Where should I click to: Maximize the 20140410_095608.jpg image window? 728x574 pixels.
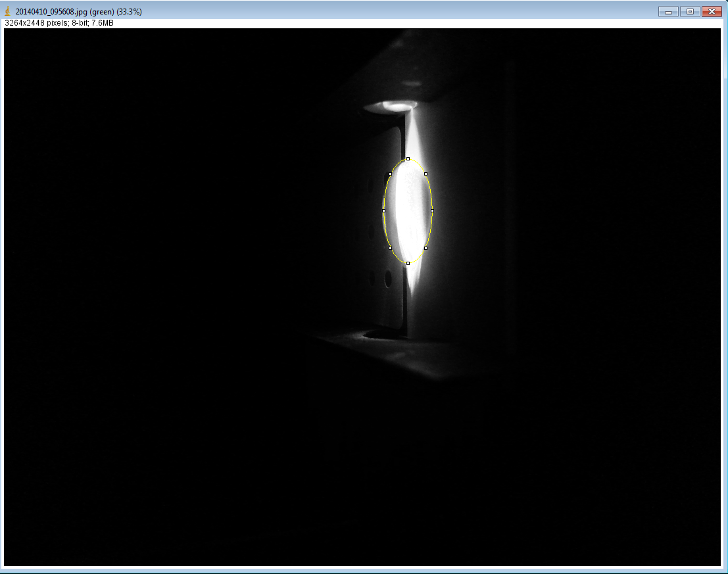[689, 12]
